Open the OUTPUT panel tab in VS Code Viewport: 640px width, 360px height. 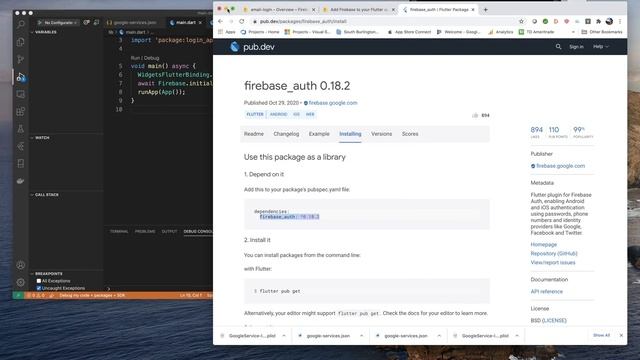click(169, 231)
